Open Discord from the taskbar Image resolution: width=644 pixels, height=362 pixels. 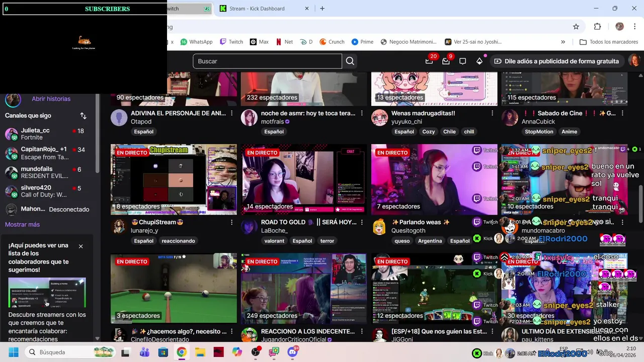click(293, 352)
